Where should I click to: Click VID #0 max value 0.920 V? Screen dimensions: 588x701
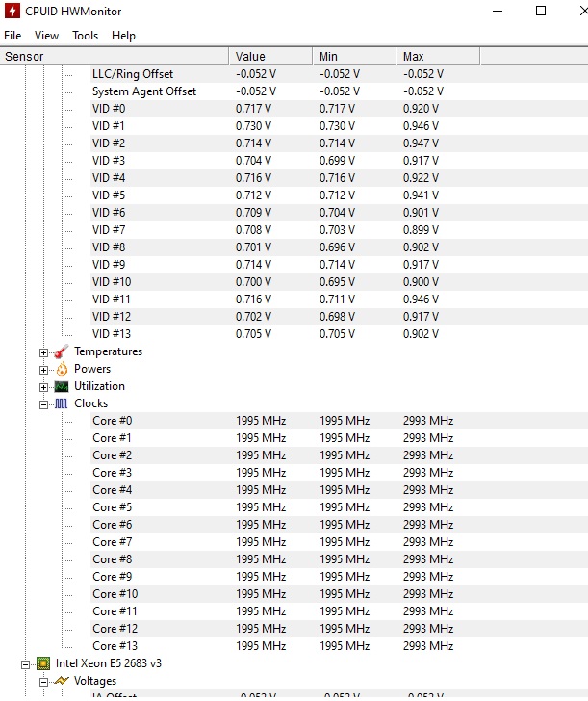click(421, 109)
